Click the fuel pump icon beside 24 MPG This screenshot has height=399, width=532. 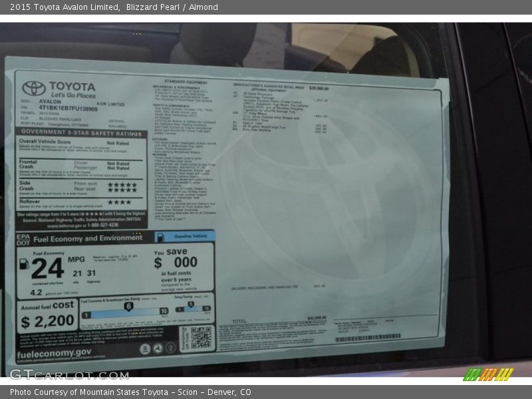[24, 265]
